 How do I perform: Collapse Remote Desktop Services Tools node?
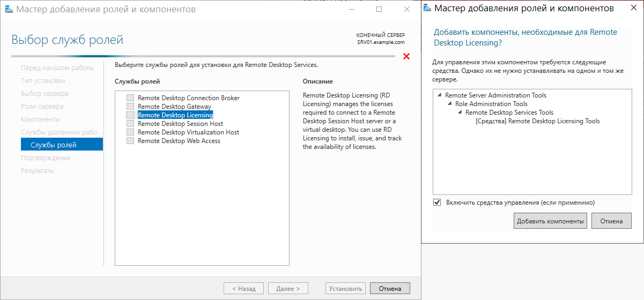coord(460,112)
